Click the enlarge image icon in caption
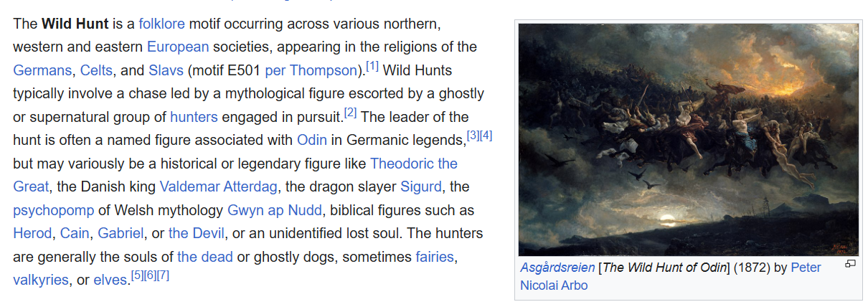868x307 pixels. point(850,264)
